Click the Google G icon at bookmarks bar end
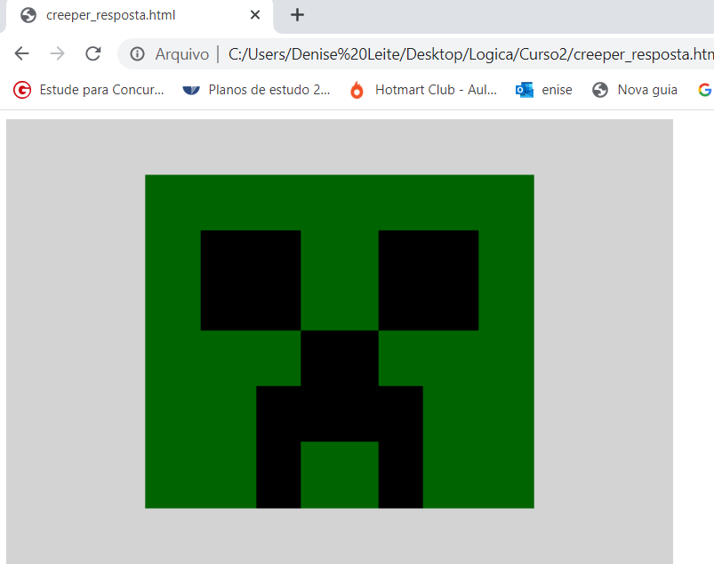 [x=705, y=89]
